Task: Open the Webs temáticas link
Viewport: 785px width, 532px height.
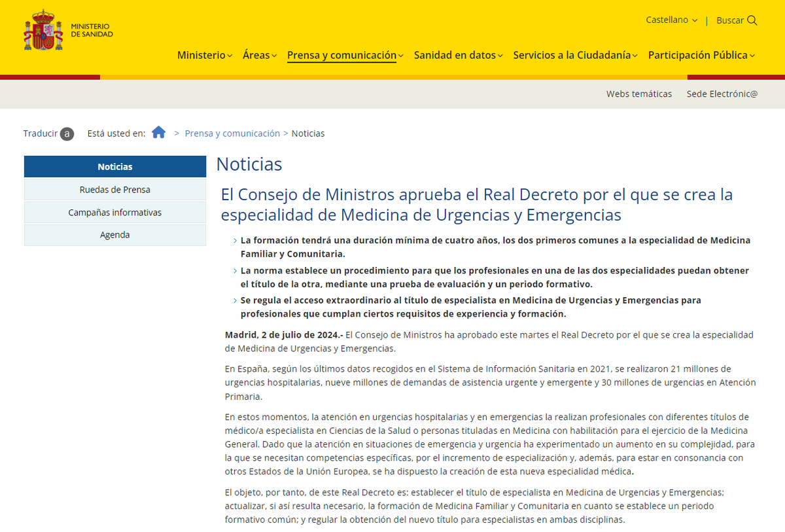Action: [639, 94]
